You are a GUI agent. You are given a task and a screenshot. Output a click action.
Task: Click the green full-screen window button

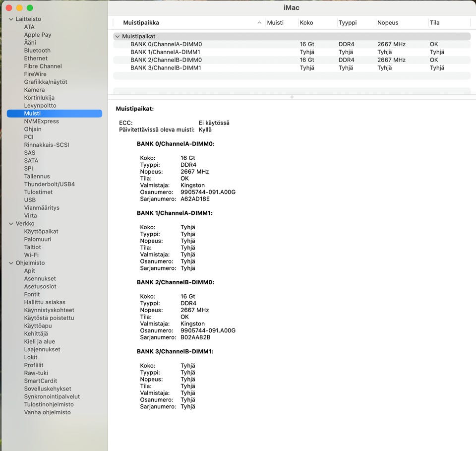point(30,8)
